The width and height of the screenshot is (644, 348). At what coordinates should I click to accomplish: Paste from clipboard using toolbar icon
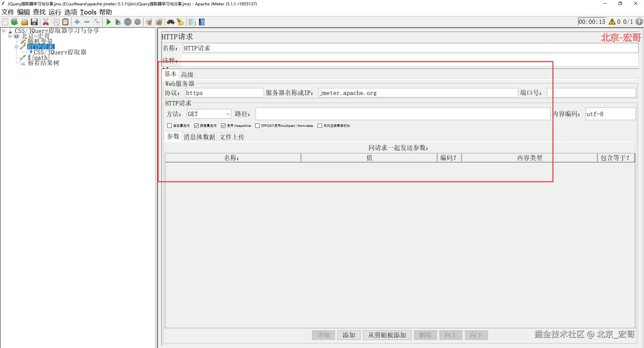coord(66,22)
